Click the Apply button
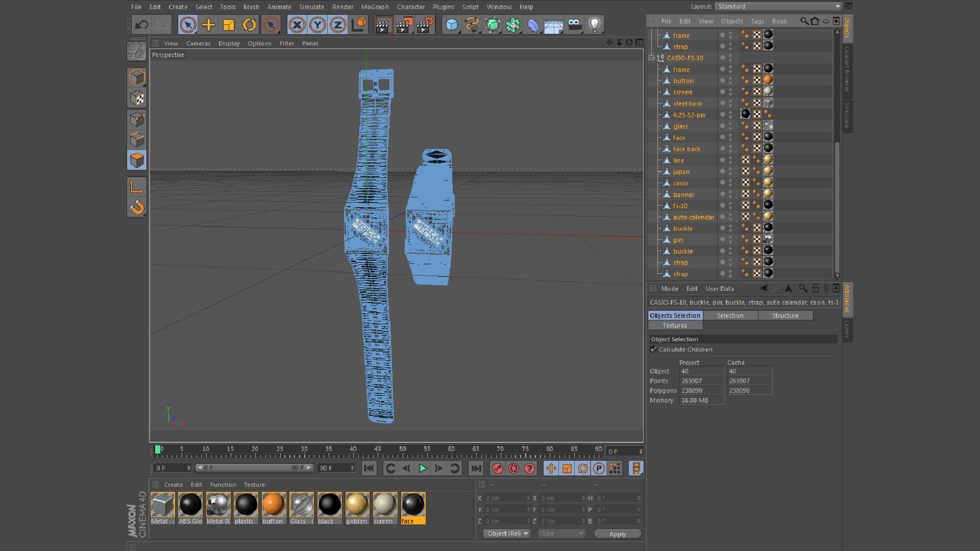Screen dimensions: 980x551 [x=618, y=534]
